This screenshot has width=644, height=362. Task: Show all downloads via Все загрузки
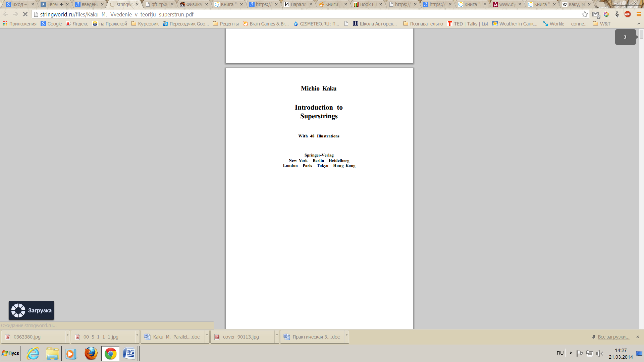point(613,337)
